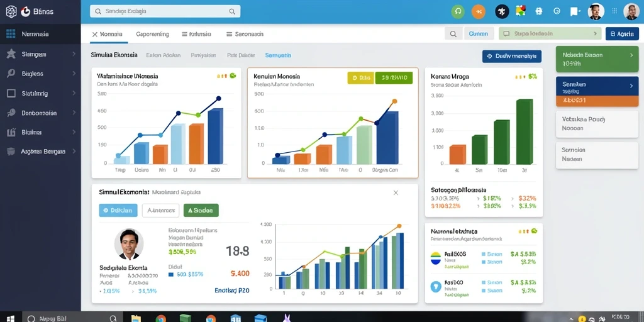This screenshot has width=644, height=322.
Task: Expand the Donbomoian sidebar chevron
Action: (74, 113)
